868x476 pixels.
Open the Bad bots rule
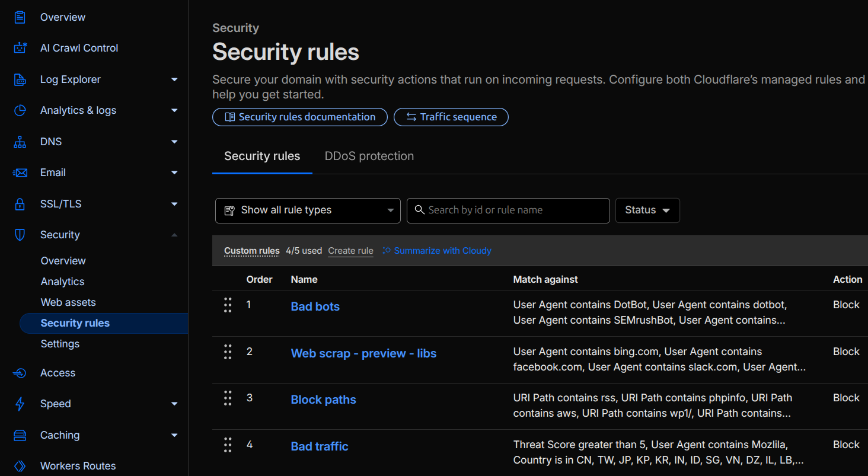pos(315,306)
